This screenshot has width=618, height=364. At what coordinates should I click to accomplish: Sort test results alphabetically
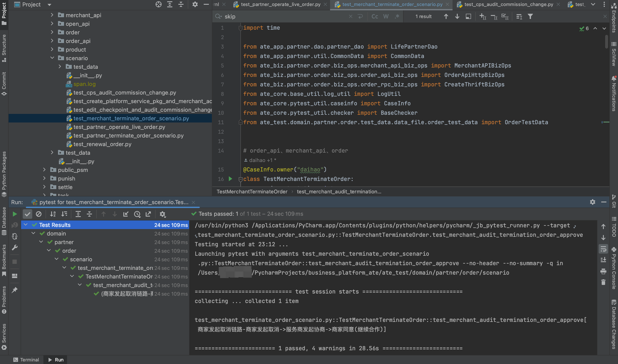(x=53, y=214)
